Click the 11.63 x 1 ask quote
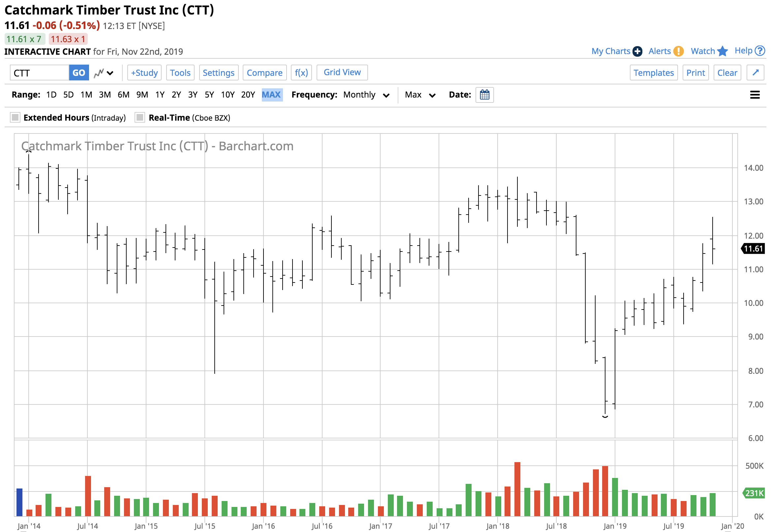The height and width of the screenshot is (532, 771). tap(68, 39)
